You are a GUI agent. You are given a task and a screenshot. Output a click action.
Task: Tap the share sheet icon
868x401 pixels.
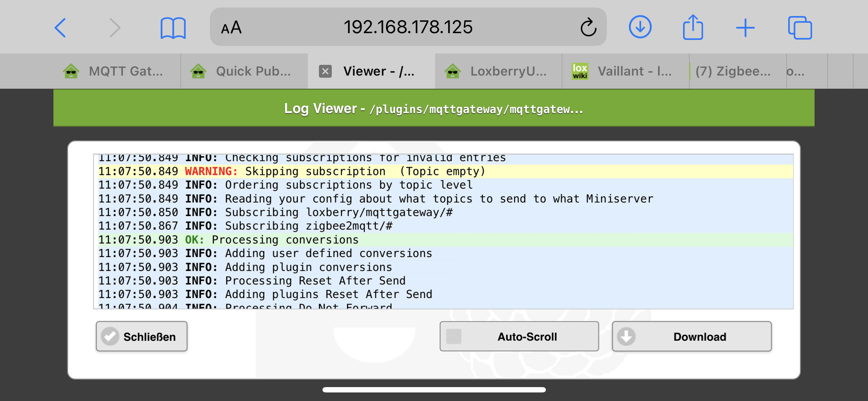coord(693,27)
